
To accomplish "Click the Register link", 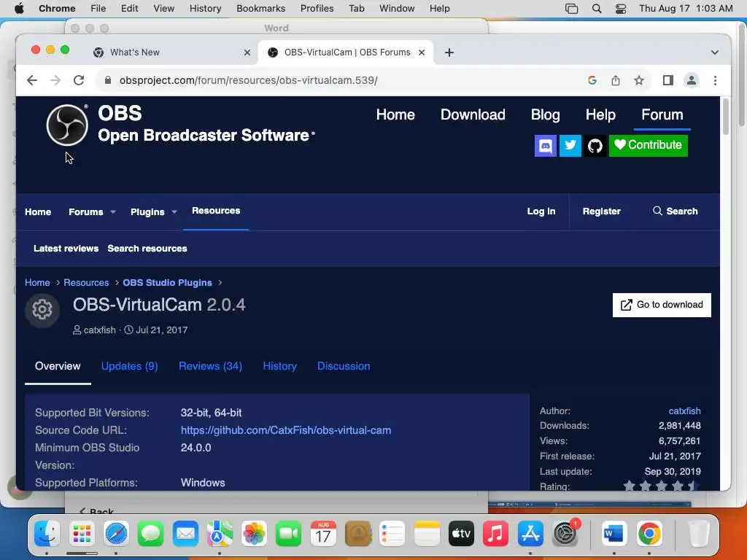I will [601, 211].
